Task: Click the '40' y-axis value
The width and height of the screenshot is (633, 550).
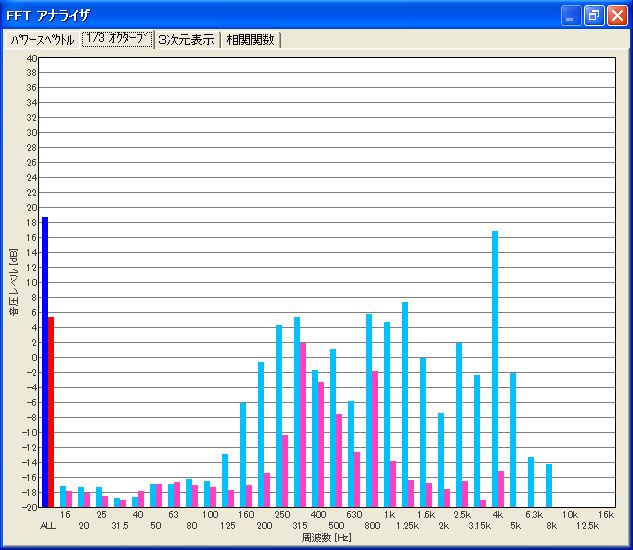Action: pos(31,58)
